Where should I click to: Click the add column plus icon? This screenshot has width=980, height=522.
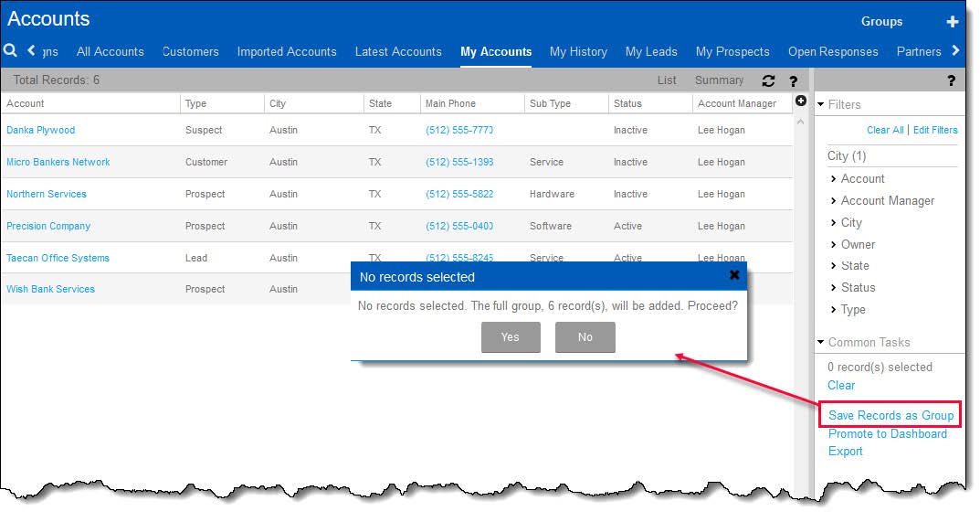point(801,101)
